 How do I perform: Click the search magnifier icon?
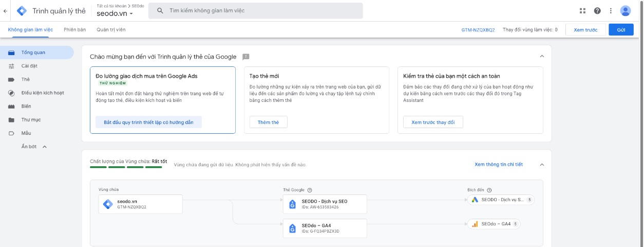pos(160,11)
